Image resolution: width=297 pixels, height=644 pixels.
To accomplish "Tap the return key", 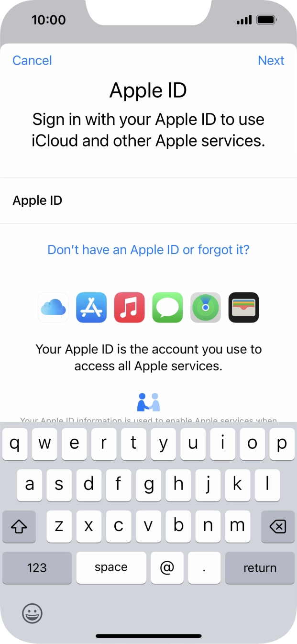I will (x=260, y=568).
